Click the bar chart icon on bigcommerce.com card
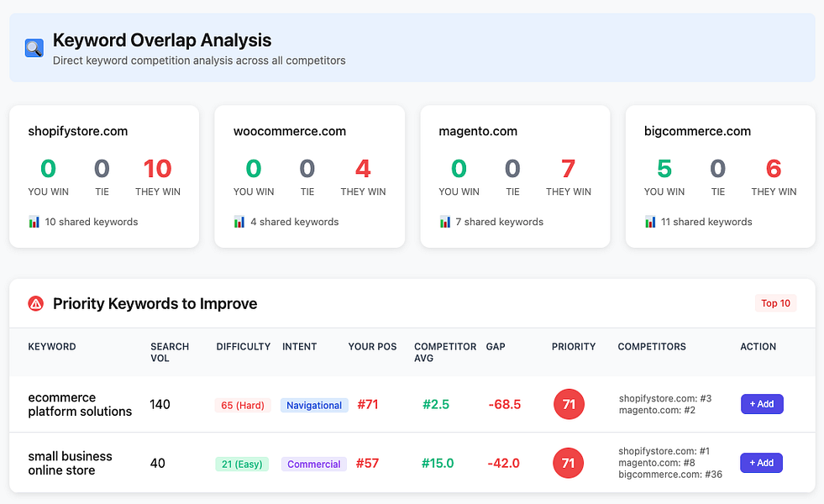Image resolution: width=824 pixels, height=504 pixels. (x=648, y=222)
